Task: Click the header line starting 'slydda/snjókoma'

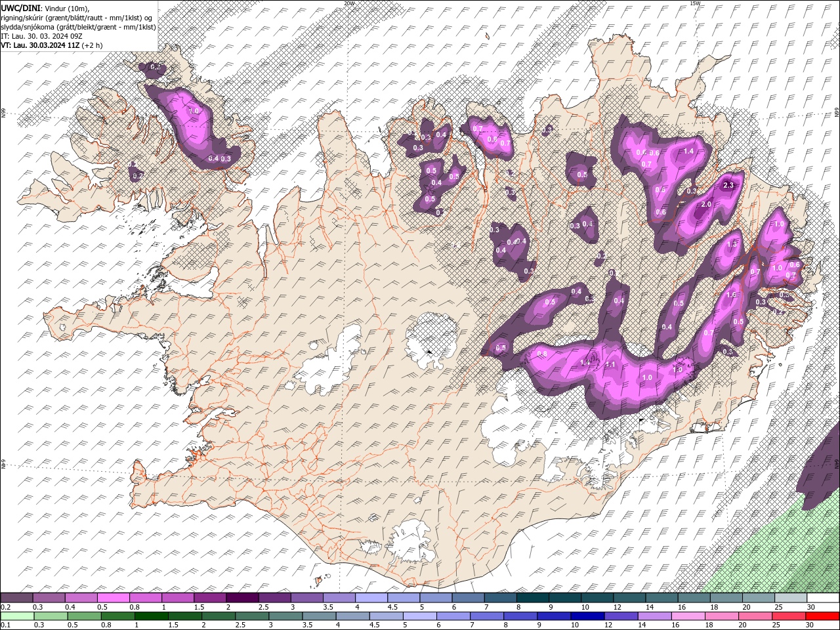Action: 78,27
